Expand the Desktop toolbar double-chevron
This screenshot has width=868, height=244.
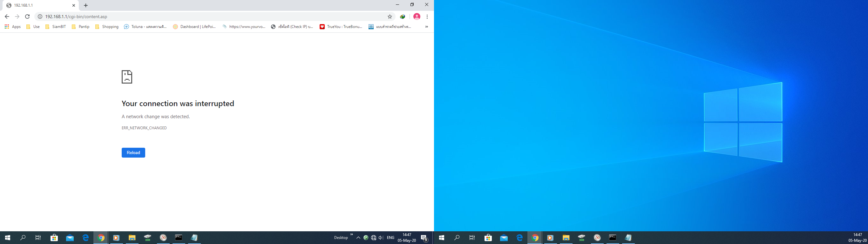pos(351,234)
